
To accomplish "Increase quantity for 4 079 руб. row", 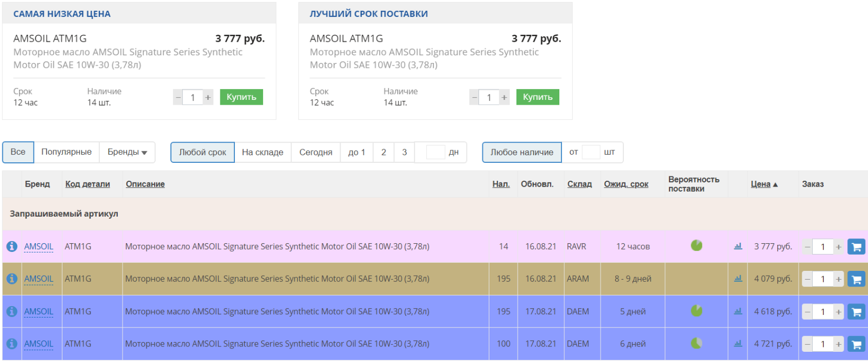I will pyautogui.click(x=839, y=279).
